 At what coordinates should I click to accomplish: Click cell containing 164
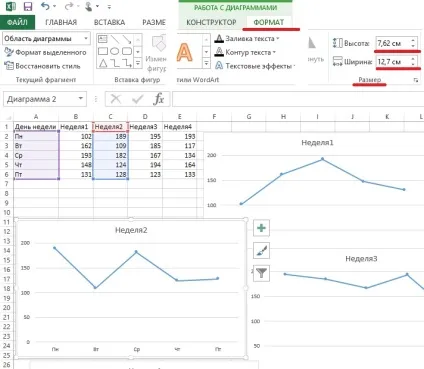coord(180,165)
